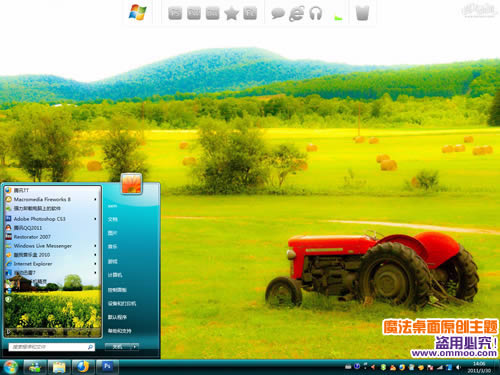Expand Macromedia Fireworks 8 submenu arrow
This screenshot has width=500, height=375.
tap(95, 199)
